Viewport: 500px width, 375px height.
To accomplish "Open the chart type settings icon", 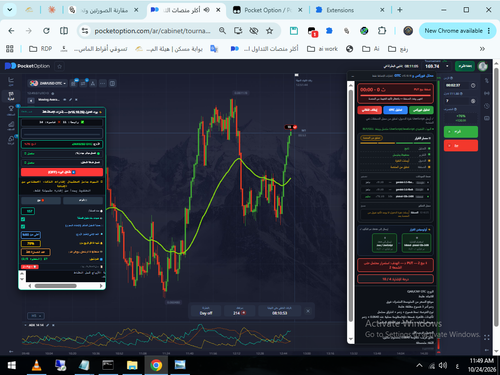I will tap(73, 83).
